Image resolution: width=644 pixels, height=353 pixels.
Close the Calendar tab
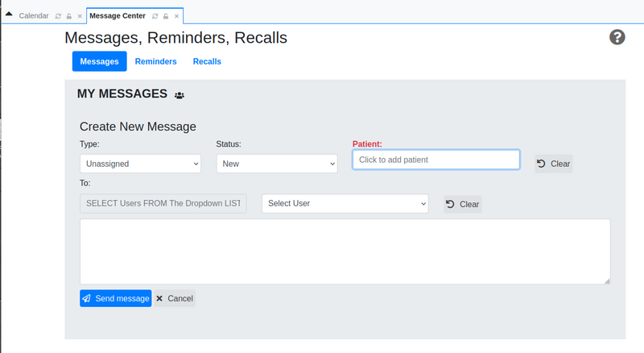(80, 16)
